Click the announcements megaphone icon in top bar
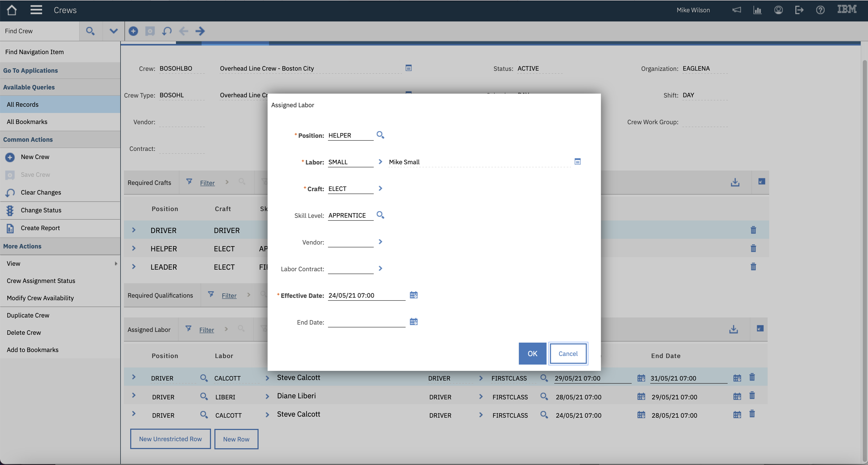This screenshot has width=868, height=465. 736,10
